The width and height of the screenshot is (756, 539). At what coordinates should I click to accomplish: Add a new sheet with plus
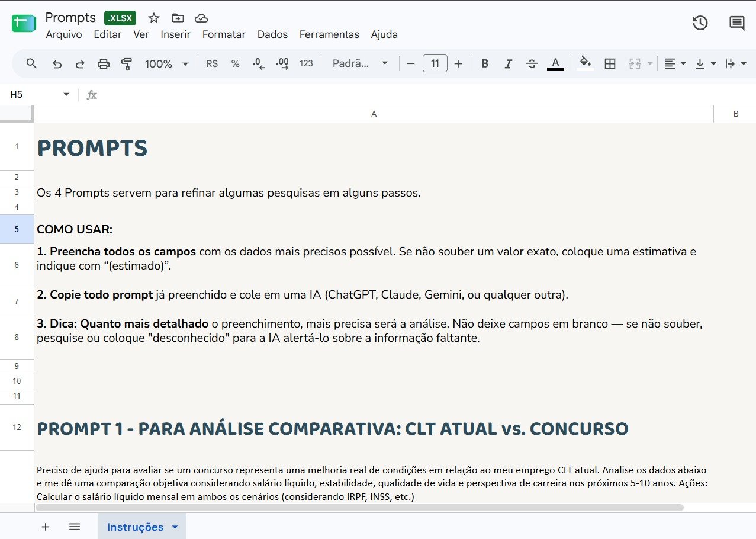pos(46,527)
